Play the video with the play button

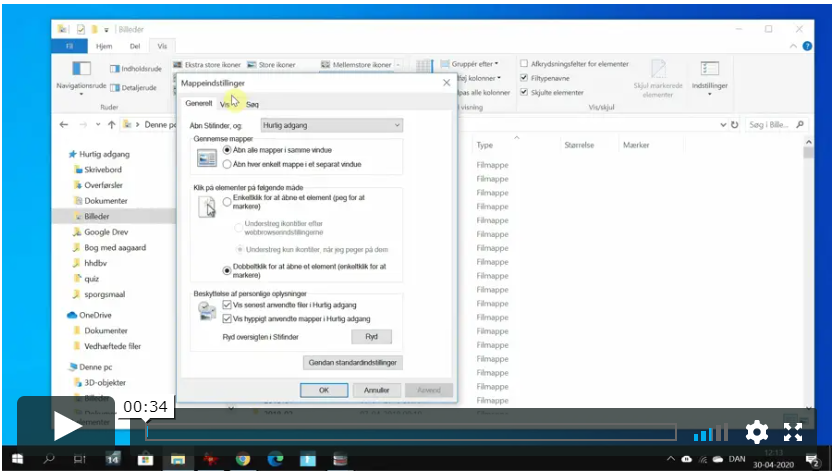66,426
